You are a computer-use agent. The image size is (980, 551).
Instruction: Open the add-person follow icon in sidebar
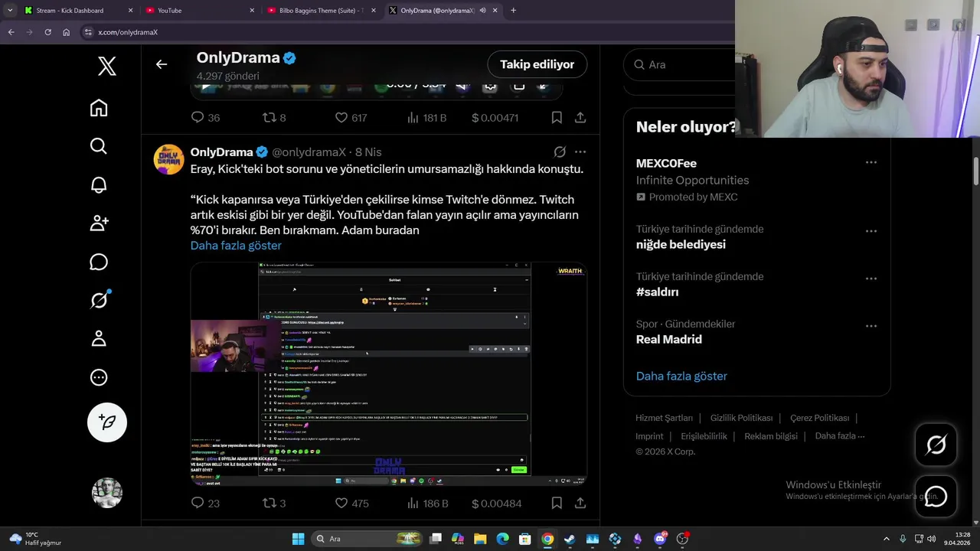coord(99,223)
